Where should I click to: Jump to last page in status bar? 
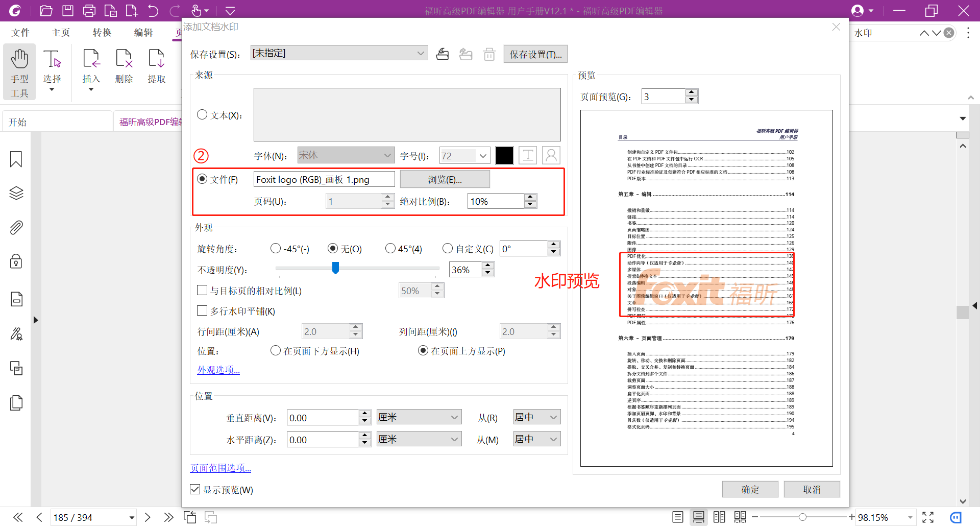(168, 517)
